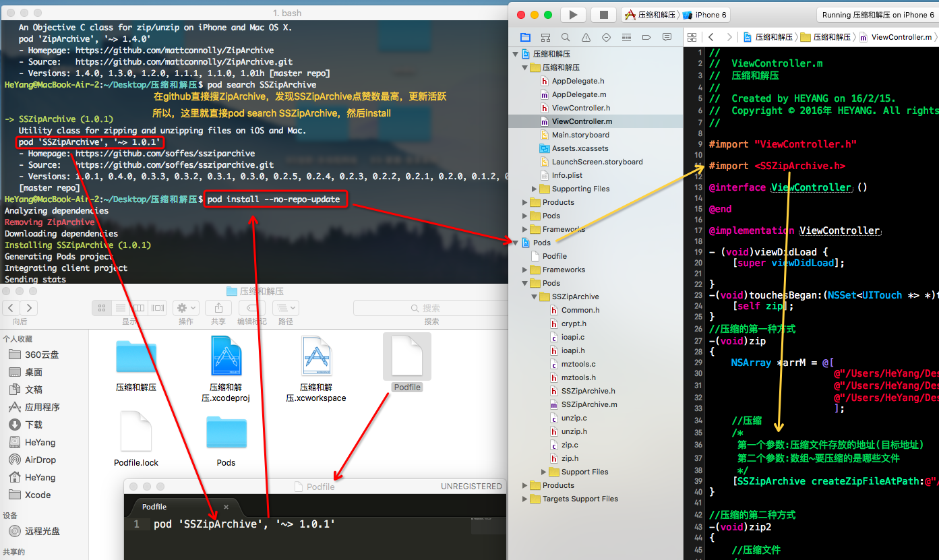Viewport: 939px width, 560px height.
Task: Open the related items grid icon in editor bar
Action: [692, 37]
